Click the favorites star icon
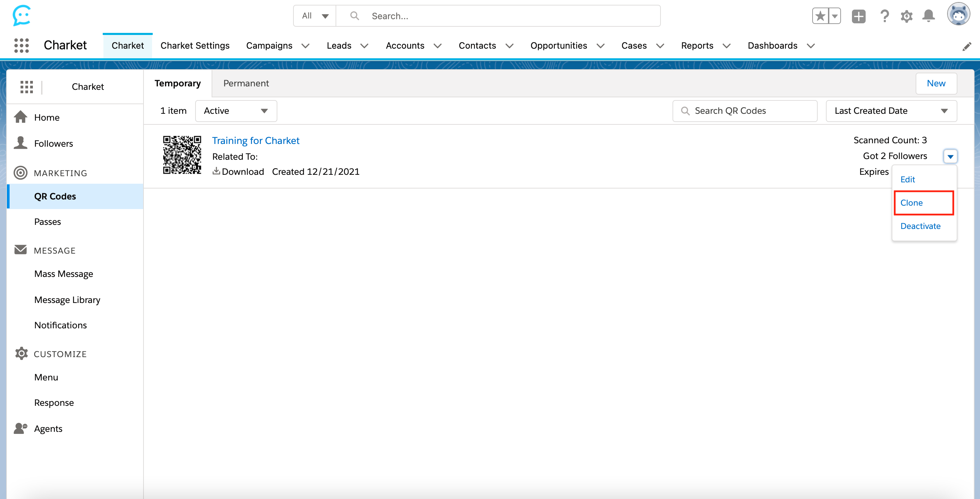Viewport: 980px width, 499px height. coord(820,16)
